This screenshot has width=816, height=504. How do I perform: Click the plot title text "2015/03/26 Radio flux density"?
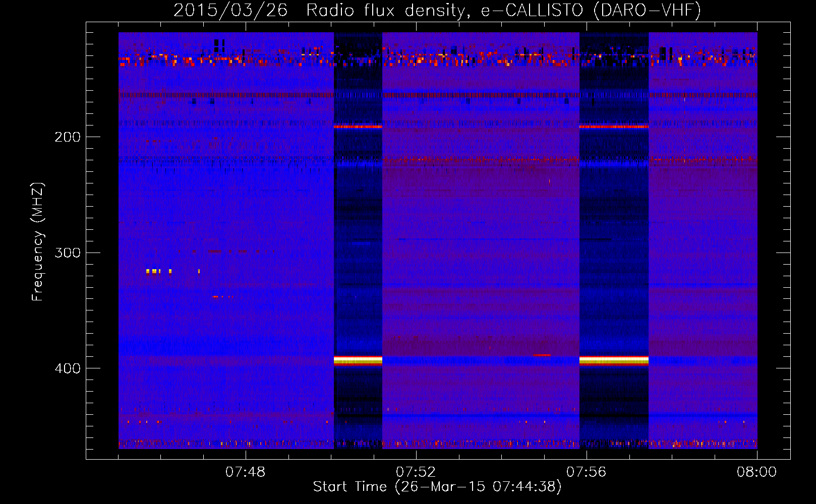click(320, 11)
